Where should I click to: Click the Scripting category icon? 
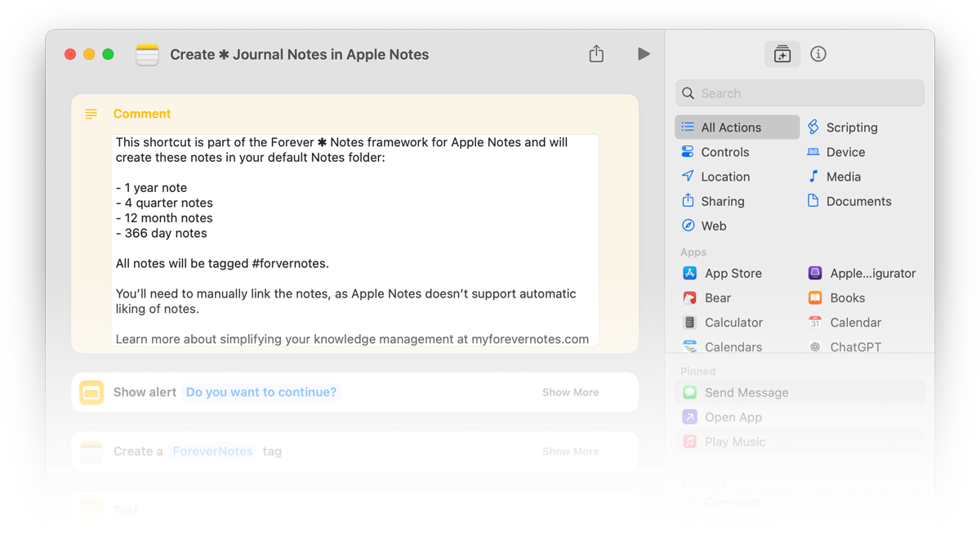pyautogui.click(x=813, y=127)
